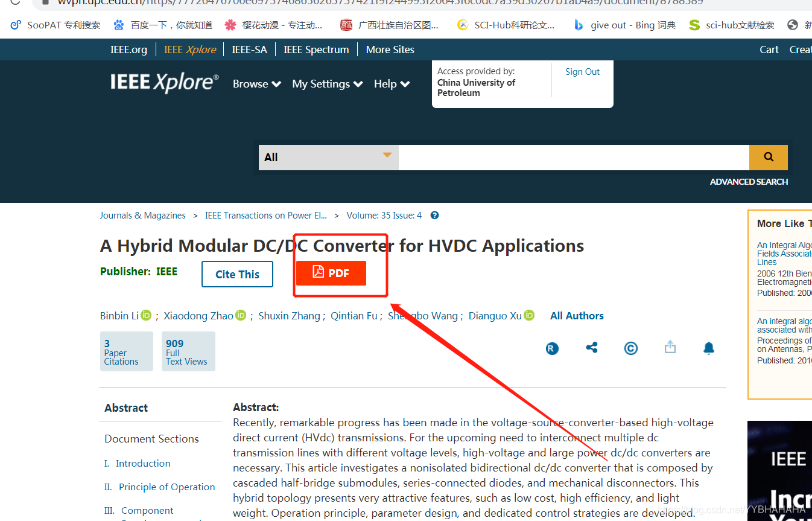Screen dimensions: 812x521
Task: Click inside the search text field
Action: click(x=574, y=157)
